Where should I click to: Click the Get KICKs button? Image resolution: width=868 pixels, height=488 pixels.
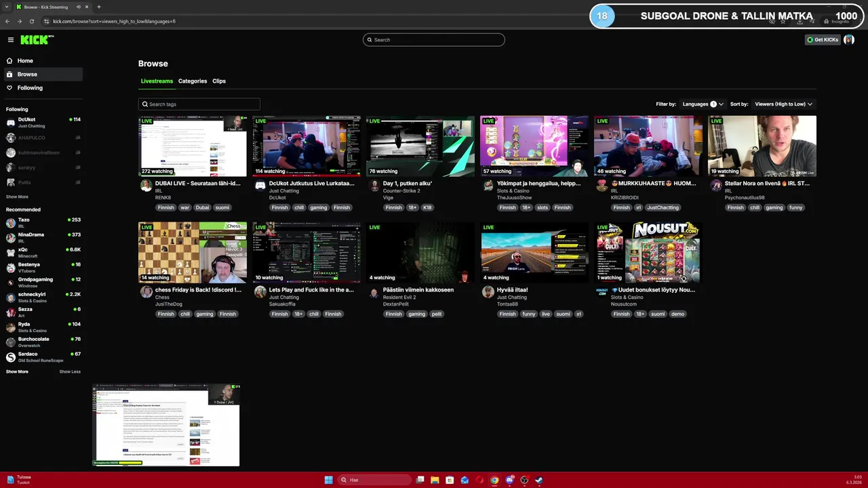823,40
